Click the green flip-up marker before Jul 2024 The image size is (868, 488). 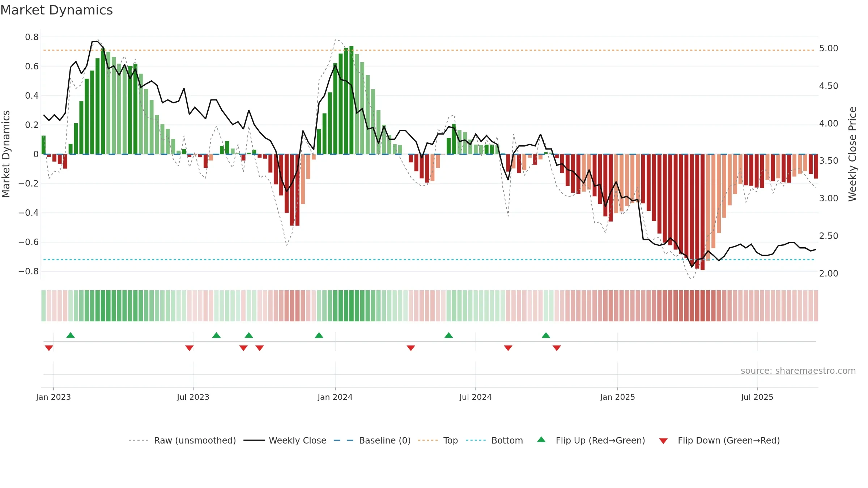(x=448, y=335)
